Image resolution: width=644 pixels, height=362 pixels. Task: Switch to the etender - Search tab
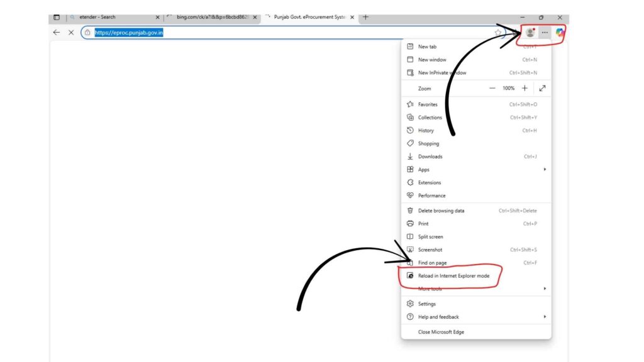click(x=115, y=17)
